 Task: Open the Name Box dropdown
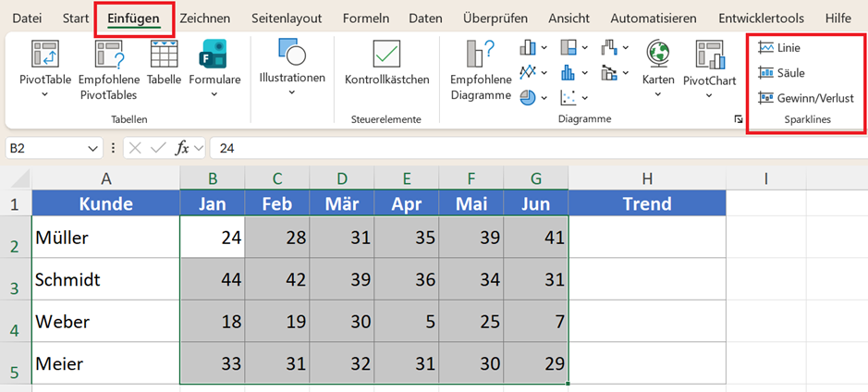[92, 148]
